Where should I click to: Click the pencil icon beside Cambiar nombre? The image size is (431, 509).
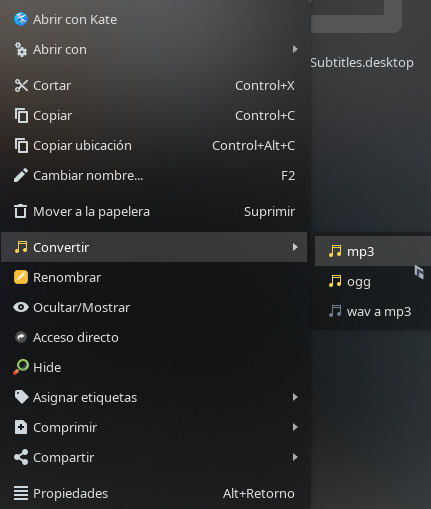pos(21,175)
